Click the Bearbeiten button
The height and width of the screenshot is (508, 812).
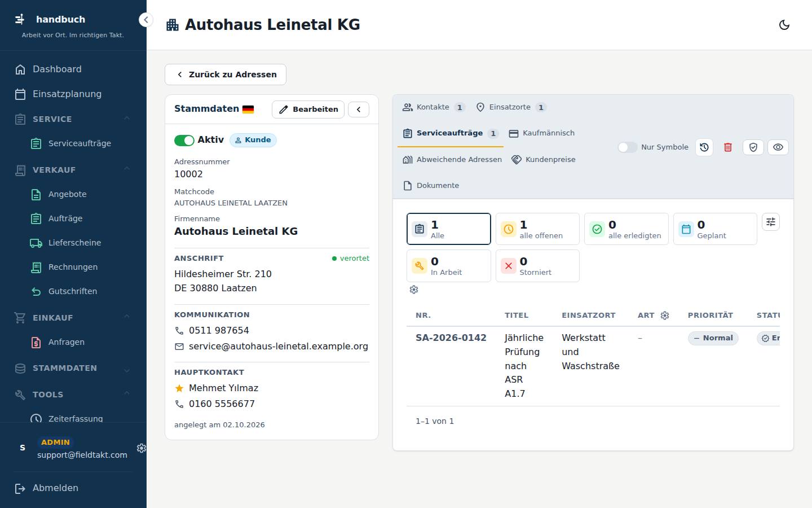click(308, 110)
